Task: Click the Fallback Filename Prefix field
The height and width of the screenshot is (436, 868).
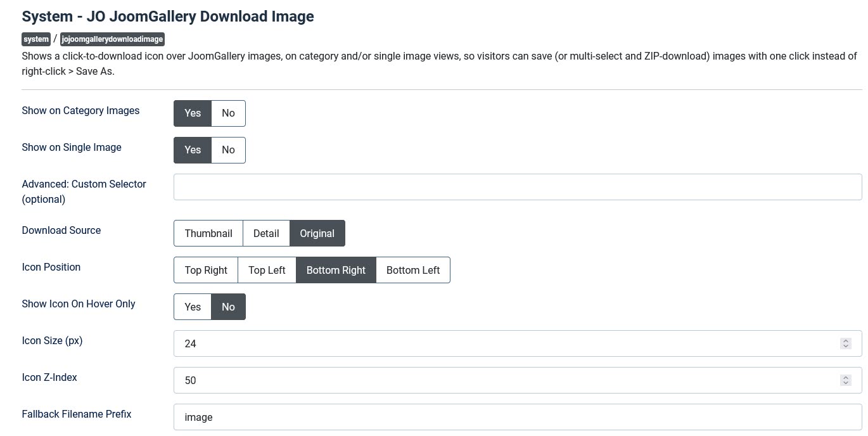Action: click(518, 417)
